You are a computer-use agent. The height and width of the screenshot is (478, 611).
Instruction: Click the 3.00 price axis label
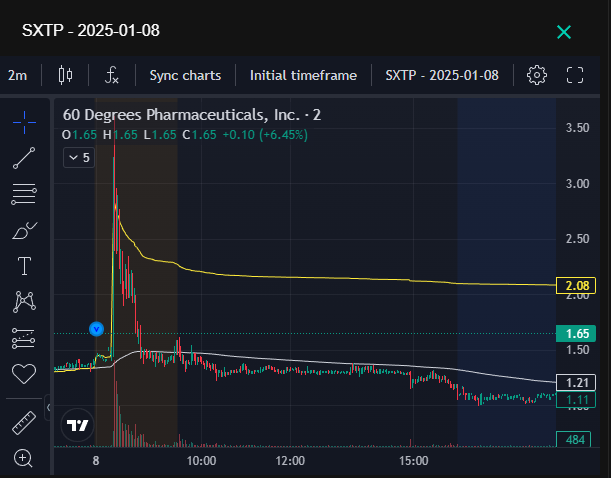[x=577, y=183]
